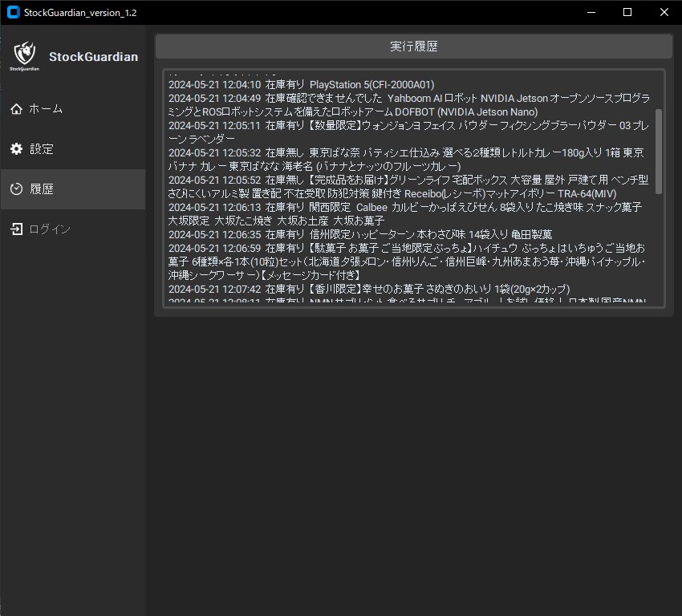Click the history log scrollbar thumb

(659, 152)
